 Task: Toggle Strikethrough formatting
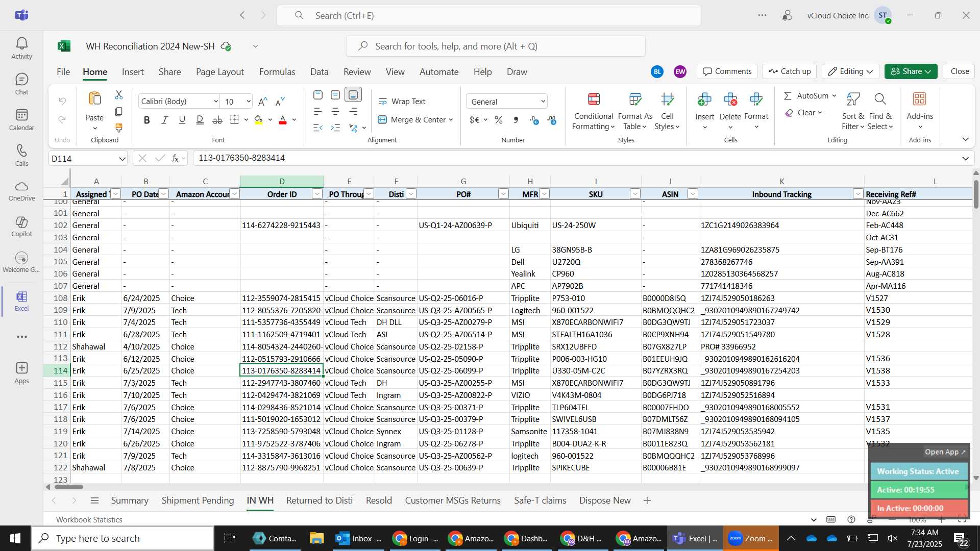217,120
